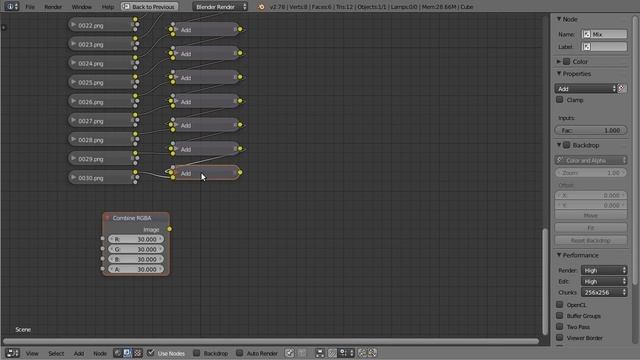
Task: Select the shader (material) node tree type icon
Action: 118,353
